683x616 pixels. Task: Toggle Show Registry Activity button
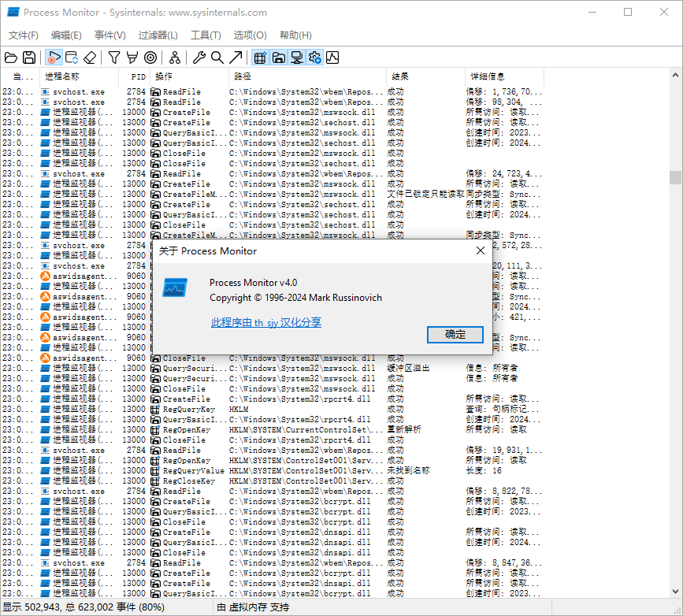coord(260,58)
